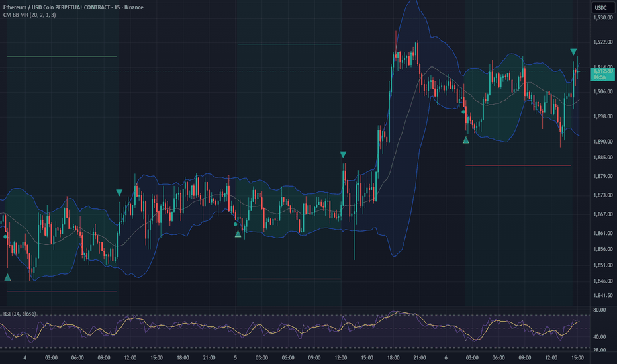The height and width of the screenshot is (364, 617).
Task: Click the down-triangle sell signal on day 6 near 15:00
Action: (573, 52)
